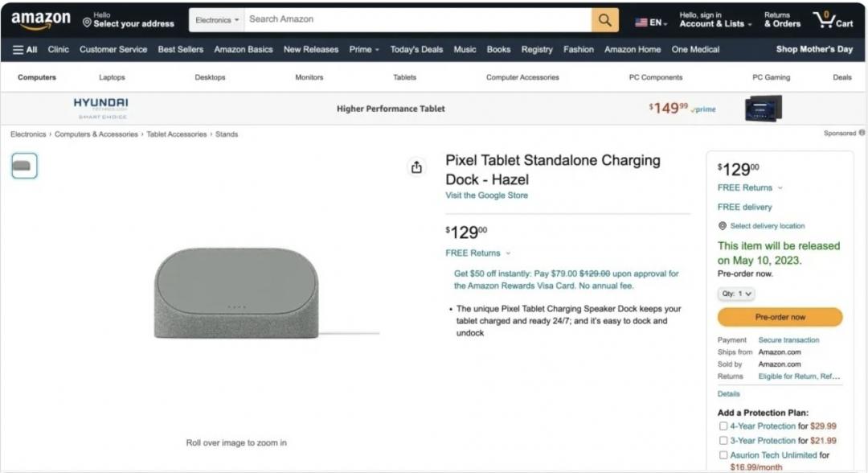Enable Asurion Tech Unlimited checkbox
Screen dimensions: 868x473
pos(723,455)
